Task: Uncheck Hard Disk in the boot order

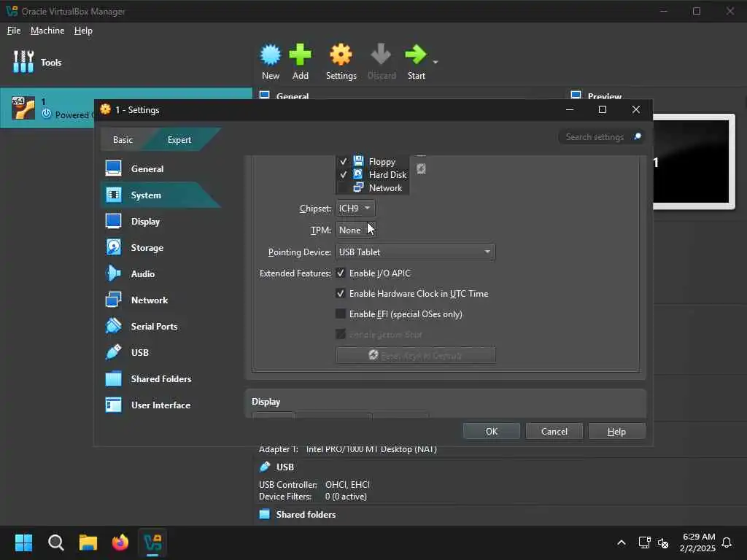Action: tap(343, 175)
